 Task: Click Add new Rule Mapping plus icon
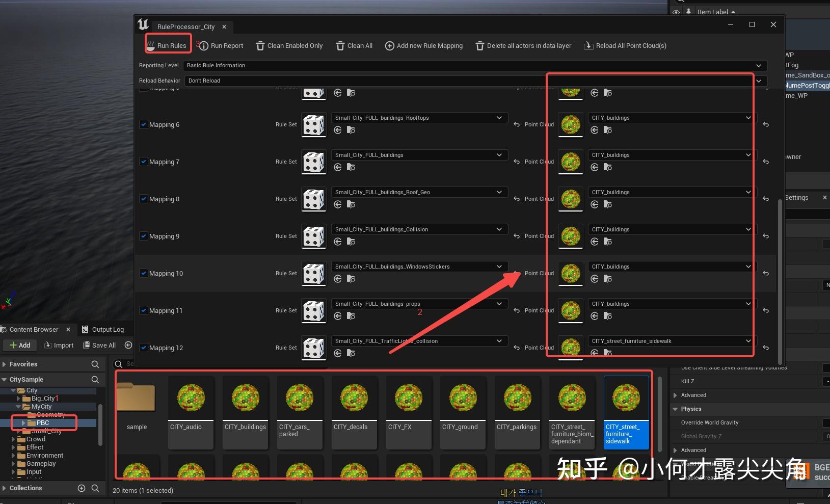[389, 45]
